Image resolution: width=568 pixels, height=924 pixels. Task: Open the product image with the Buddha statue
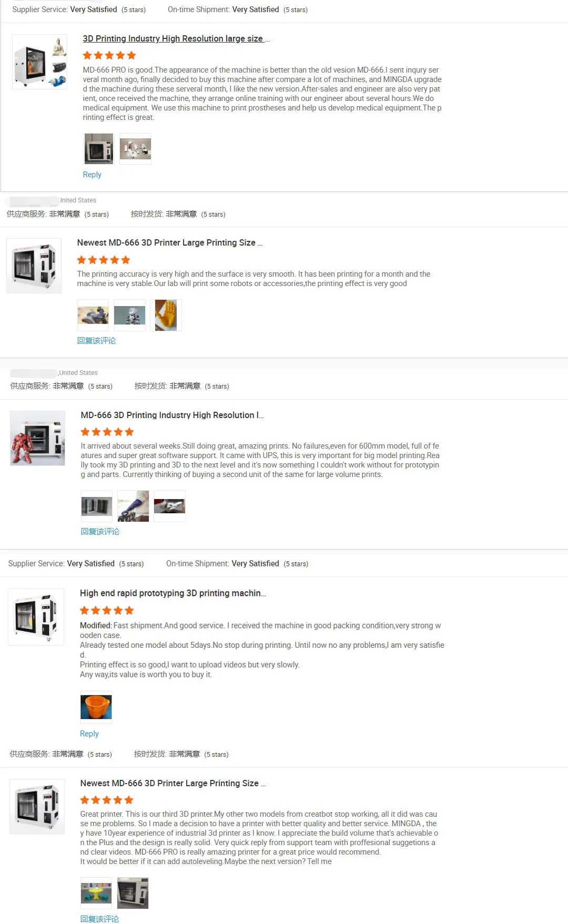[39, 62]
